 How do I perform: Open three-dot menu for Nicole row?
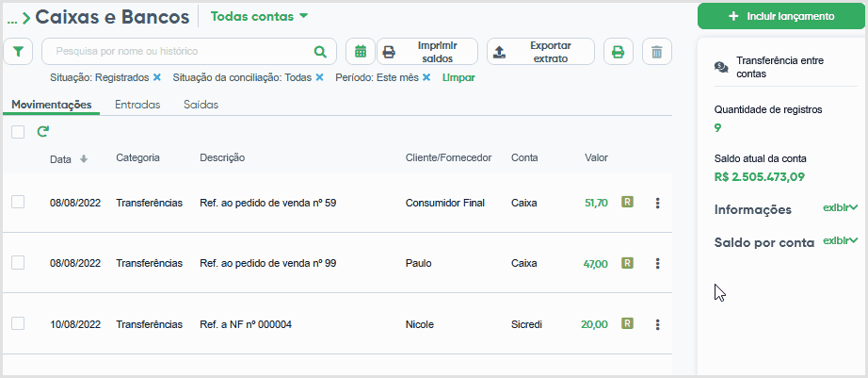(x=657, y=324)
